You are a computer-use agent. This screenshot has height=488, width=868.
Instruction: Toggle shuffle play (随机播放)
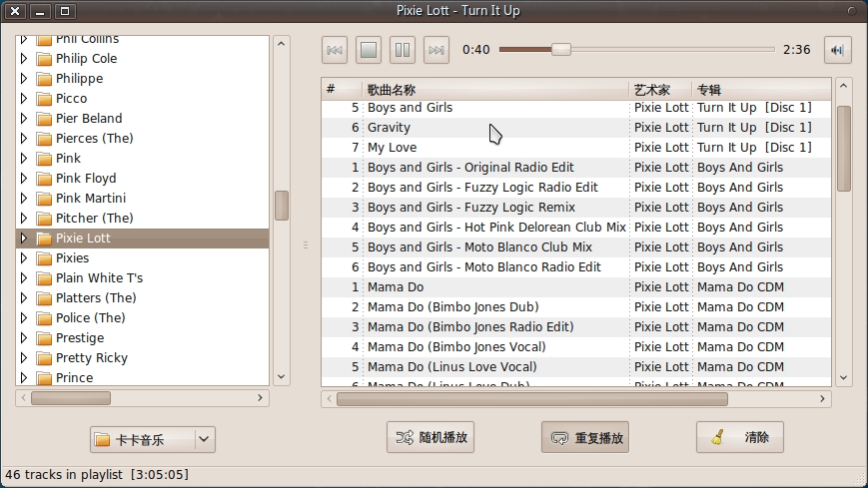click(x=431, y=438)
